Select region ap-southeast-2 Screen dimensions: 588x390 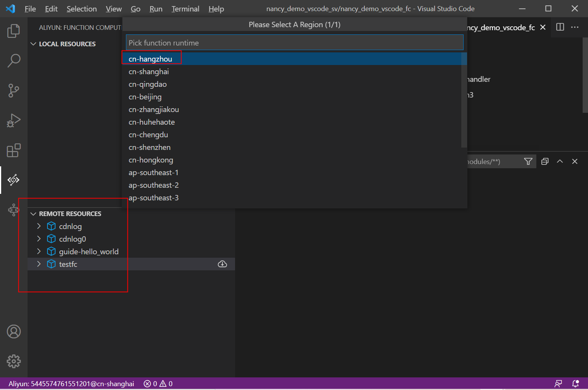(x=292, y=185)
